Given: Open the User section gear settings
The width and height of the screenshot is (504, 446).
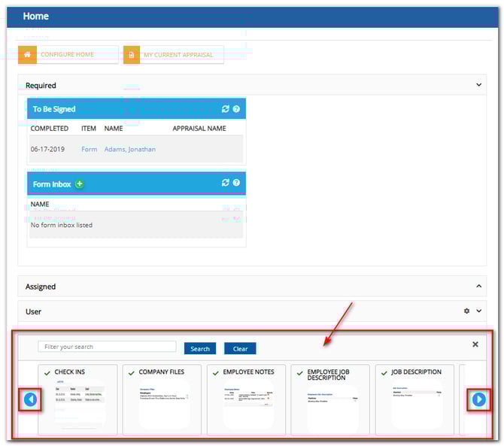Looking at the screenshot, I should pos(466,311).
